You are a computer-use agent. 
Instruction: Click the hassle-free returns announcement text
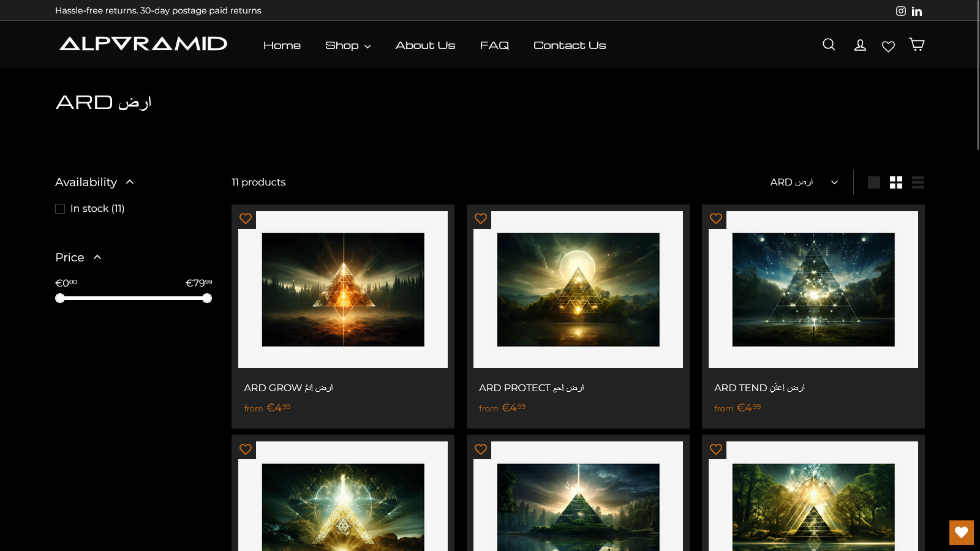pos(158,10)
